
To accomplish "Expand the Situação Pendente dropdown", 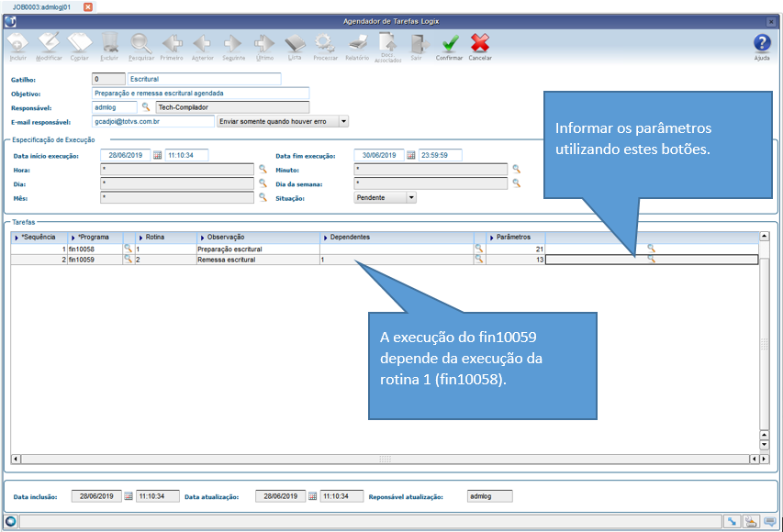I will pos(411,197).
